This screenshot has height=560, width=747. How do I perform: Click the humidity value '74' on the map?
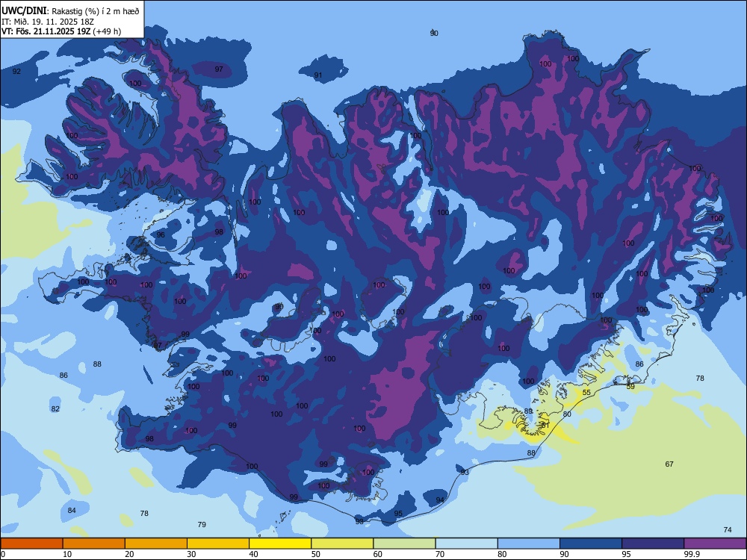[x=728, y=530]
